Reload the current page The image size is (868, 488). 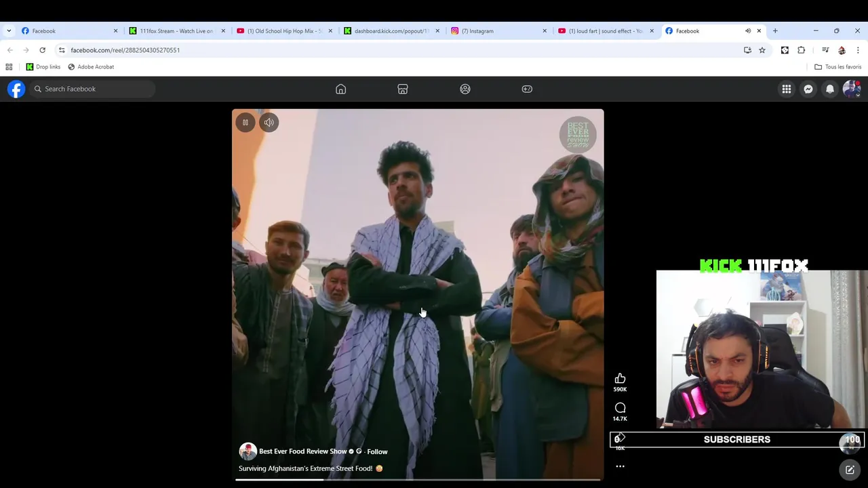(x=42, y=50)
